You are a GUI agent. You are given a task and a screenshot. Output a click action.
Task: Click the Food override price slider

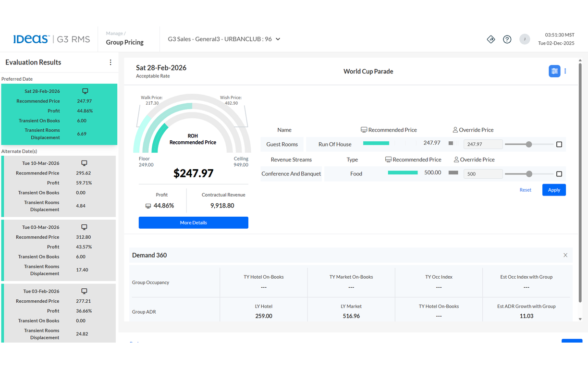(x=528, y=174)
